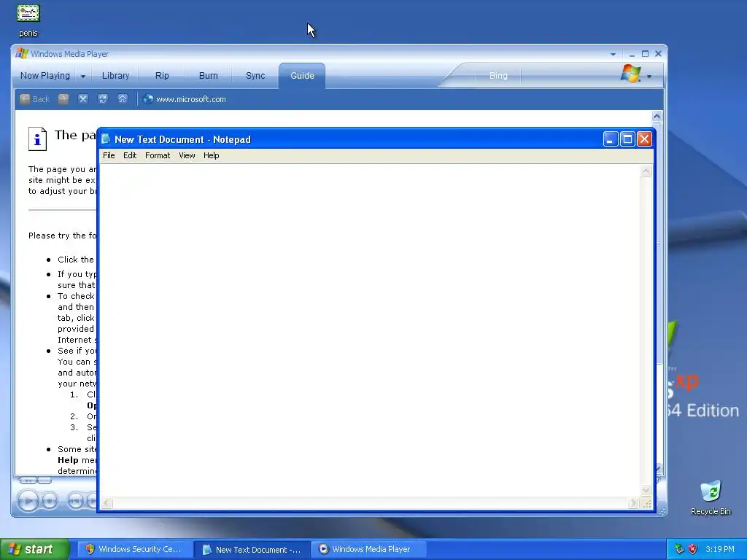Click Notepad vertical scrollbar up arrow

coord(646,171)
